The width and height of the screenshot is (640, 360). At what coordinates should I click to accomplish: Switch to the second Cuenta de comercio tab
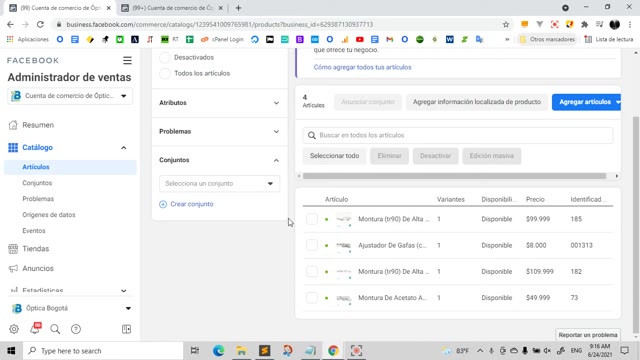[173, 8]
